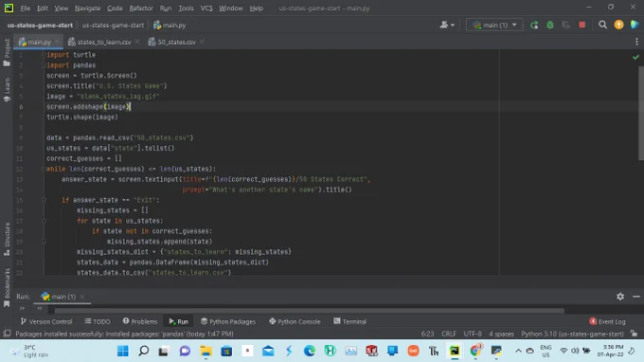Click the 6:23 caret position indicator
This screenshot has height=362, width=644.
point(427,334)
